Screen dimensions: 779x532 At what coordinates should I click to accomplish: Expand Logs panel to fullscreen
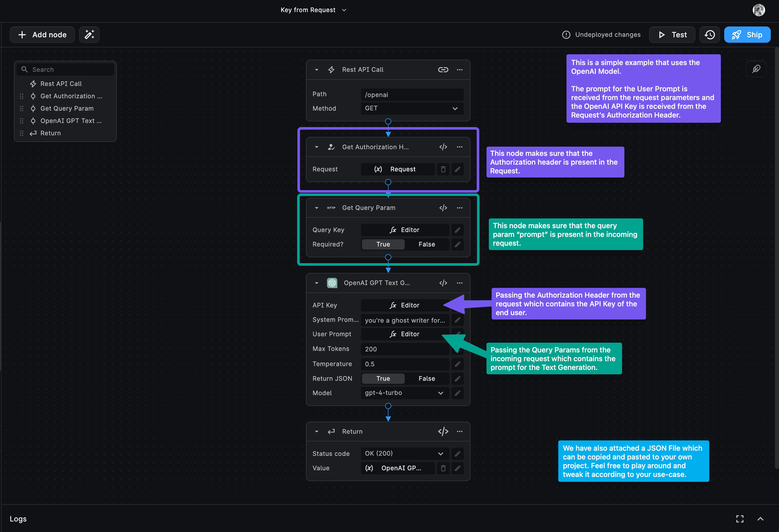click(x=740, y=519)
